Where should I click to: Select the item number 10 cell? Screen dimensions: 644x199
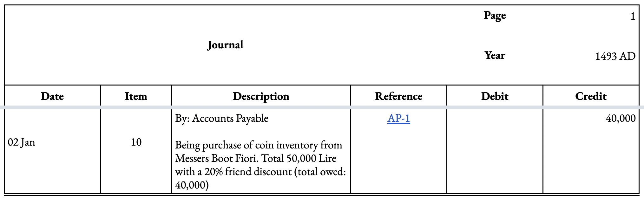136,151
